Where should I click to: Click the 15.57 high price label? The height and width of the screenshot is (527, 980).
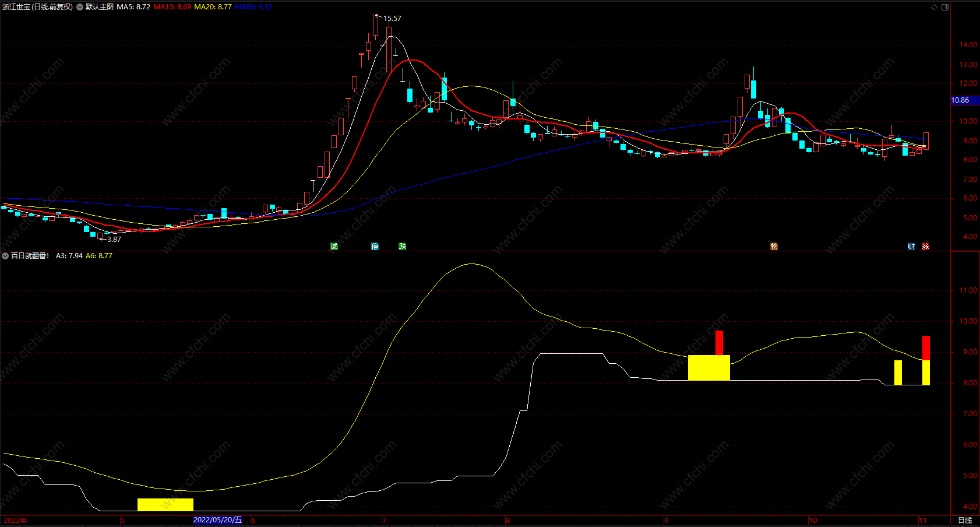(392, 19)
